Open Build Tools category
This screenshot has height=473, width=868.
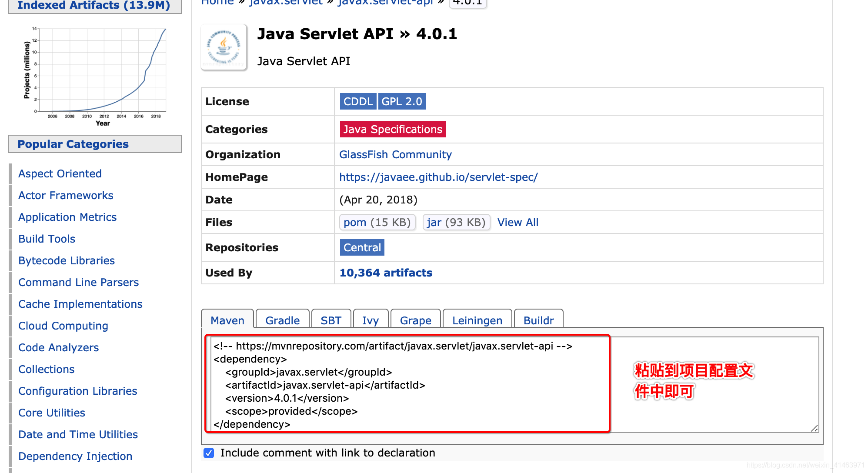click(x=47, y=239)
